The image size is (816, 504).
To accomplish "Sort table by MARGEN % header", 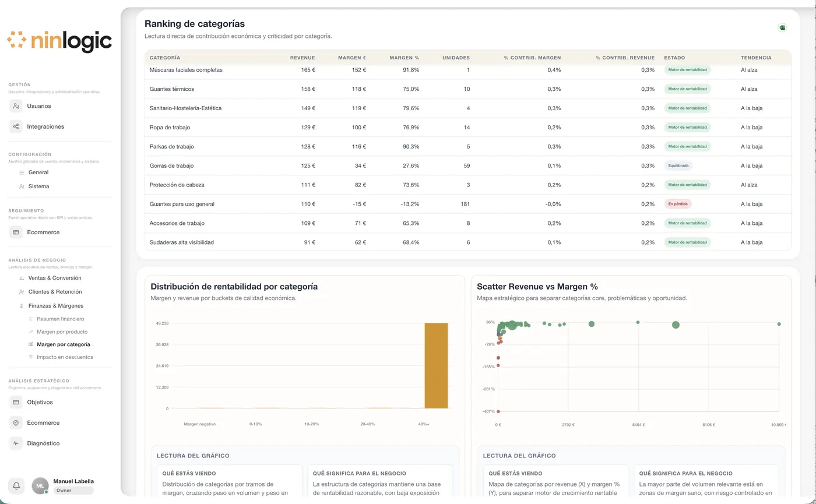I will point(404,58).
